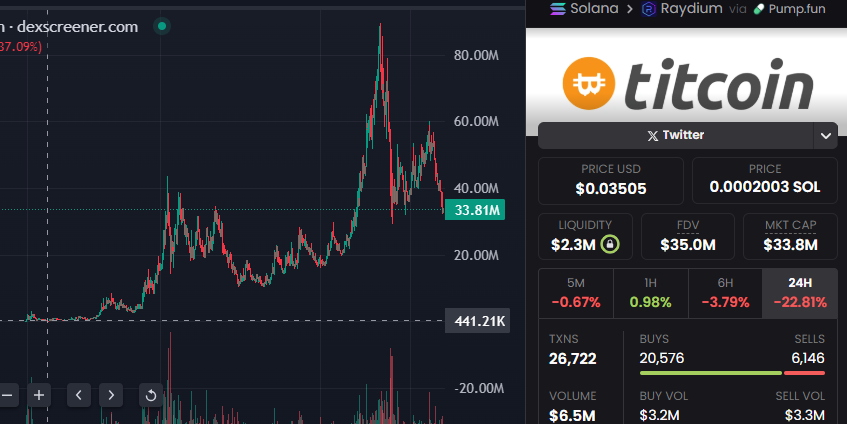847x424 pixels.
Task: Select the 6H timeframe tab
Action: pyautogui.click(x=725, y=293)
